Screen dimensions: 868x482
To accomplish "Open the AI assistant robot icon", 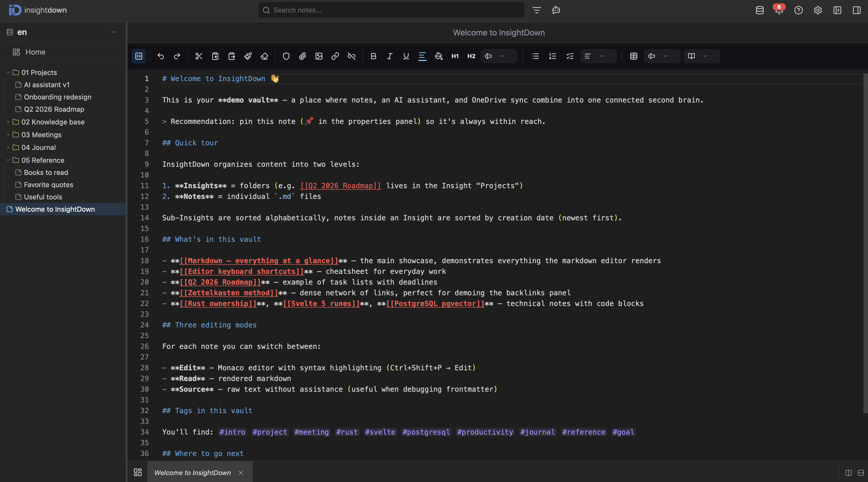I will [556, 10].
